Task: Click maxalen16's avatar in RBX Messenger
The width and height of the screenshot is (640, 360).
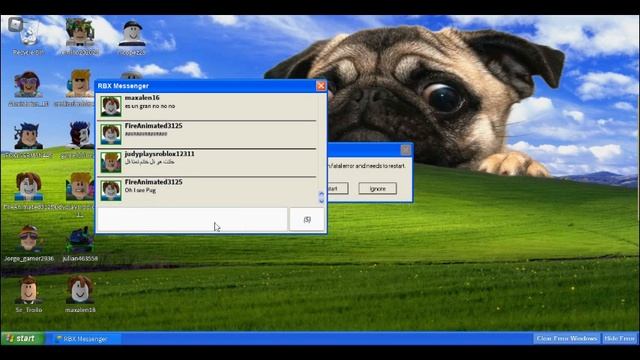Action: pyautogui.click(x=111, y=106)
